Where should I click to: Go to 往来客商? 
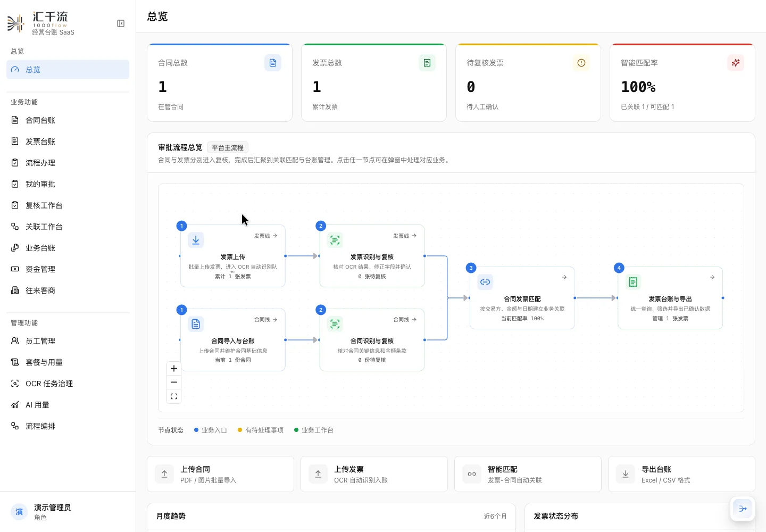click(x=68, y=290)
